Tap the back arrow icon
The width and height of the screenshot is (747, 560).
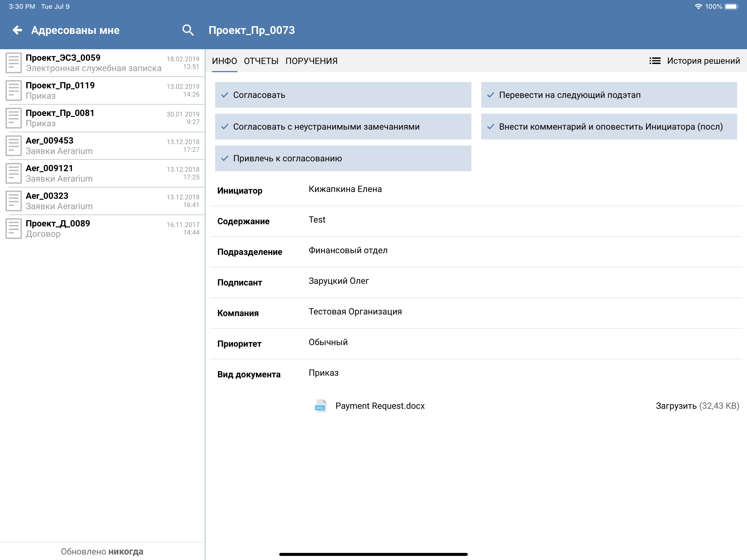pyautogui.click(x=17, y=30)
